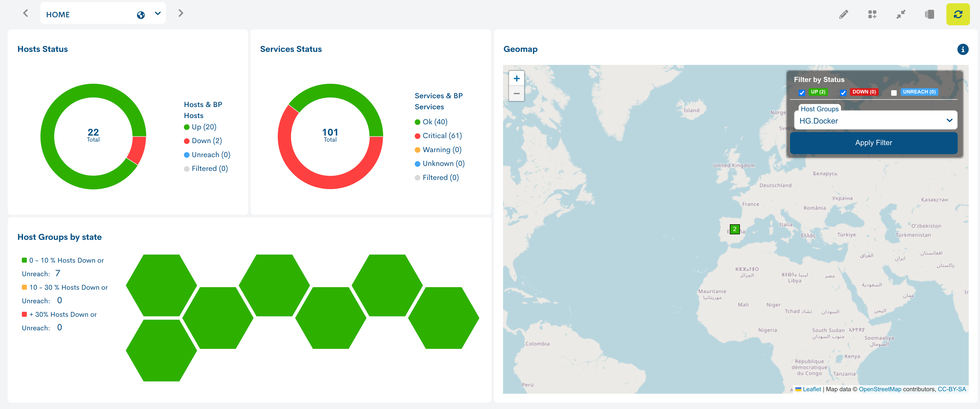Toggle the Warning (0) services legend item
This screenshot has height=409, width=980.
click(x=438, y=150)
